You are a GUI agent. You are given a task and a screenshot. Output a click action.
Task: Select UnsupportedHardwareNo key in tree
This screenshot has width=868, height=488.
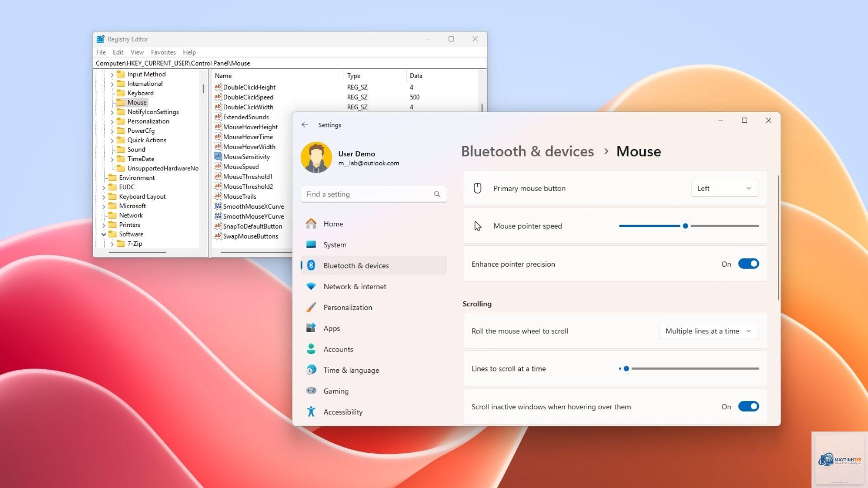(x=158, y=169)
